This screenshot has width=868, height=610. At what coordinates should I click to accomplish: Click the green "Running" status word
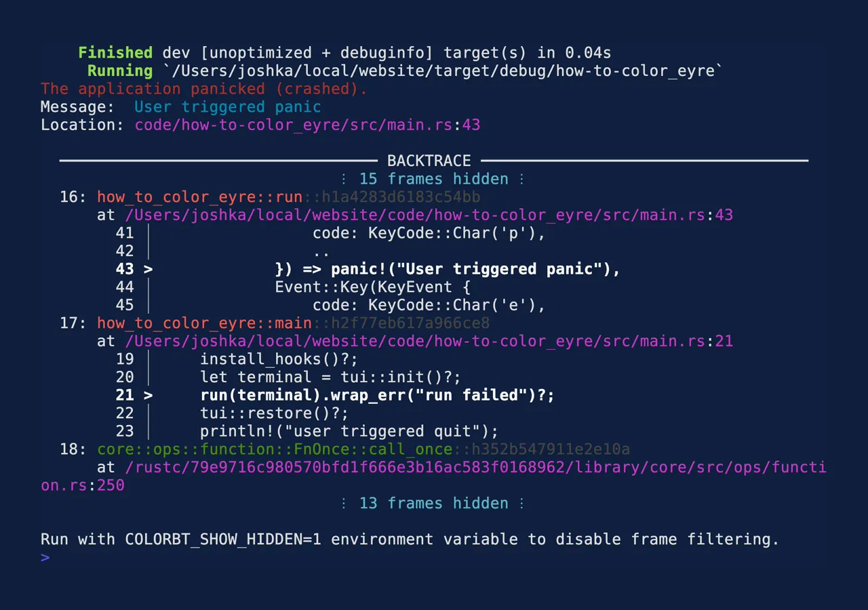coord(120,70)
